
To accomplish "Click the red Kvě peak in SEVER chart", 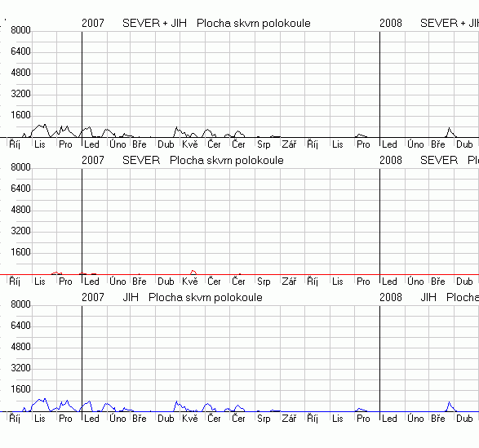I will [193, 272].
